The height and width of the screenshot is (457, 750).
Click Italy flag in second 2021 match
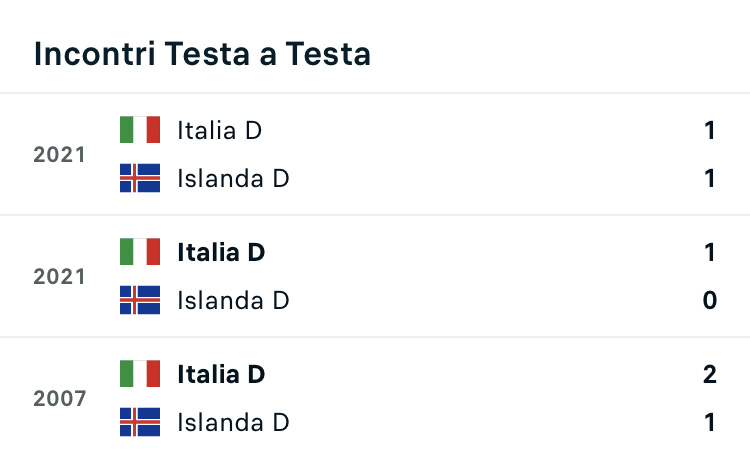pyautogui.click(x=140, y=252)
